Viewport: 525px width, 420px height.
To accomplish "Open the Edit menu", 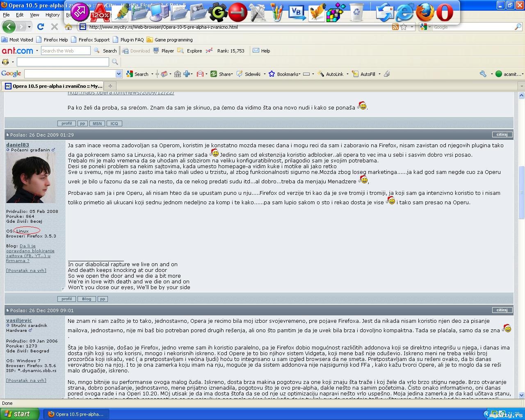I will (x=20, y=15).
